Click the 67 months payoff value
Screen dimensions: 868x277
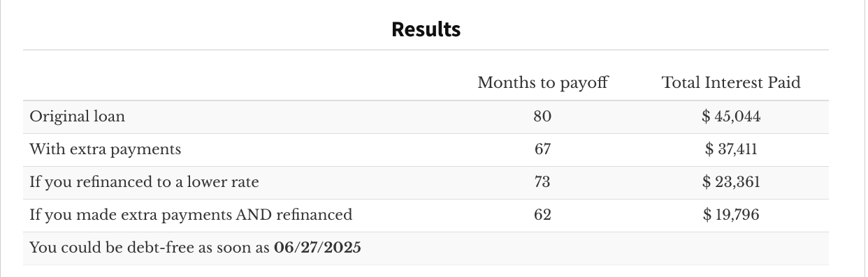click(543, 149)
